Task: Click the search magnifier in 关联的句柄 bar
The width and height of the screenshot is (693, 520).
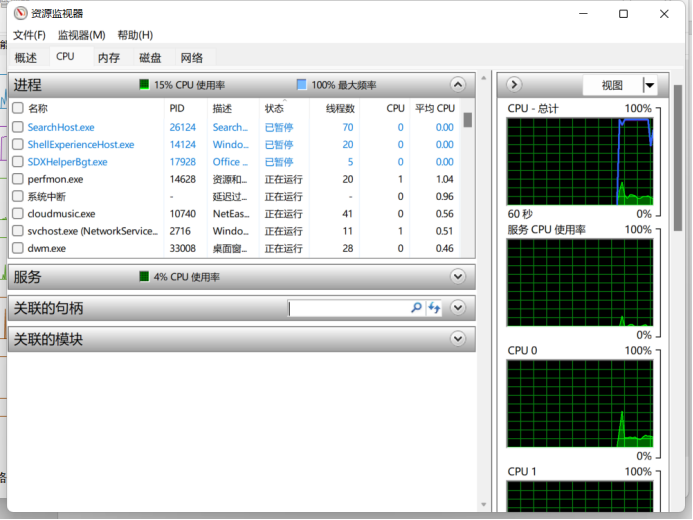Action: (416, 307)
